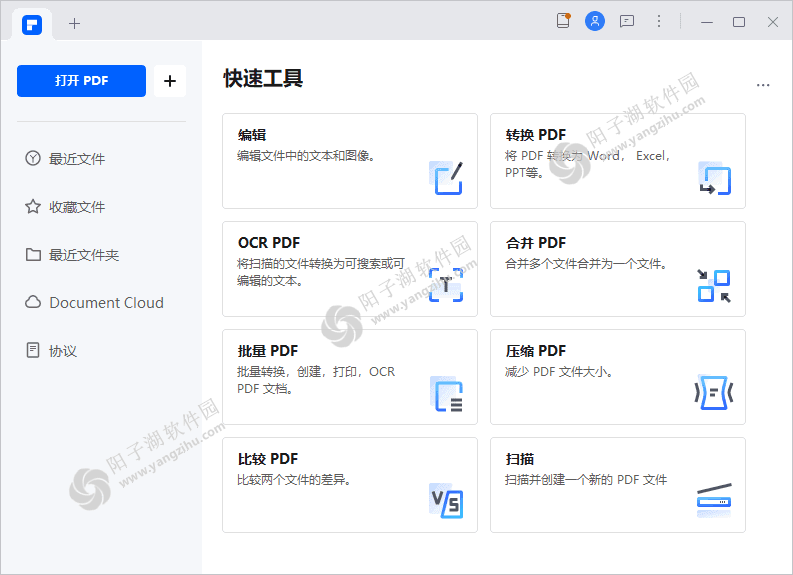Screen dimensions: 793x575
Task: Click the PDFelement home tab logo
Action: 32,24
